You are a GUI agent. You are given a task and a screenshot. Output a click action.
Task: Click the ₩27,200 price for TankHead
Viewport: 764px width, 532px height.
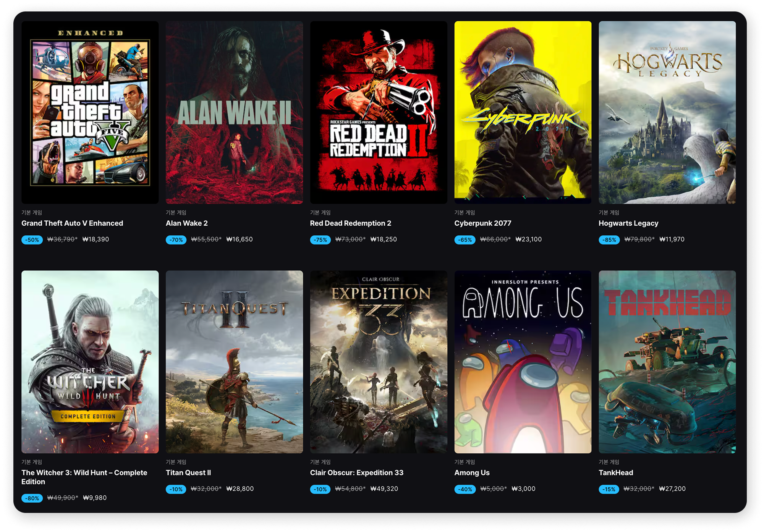tap(672, 489)
